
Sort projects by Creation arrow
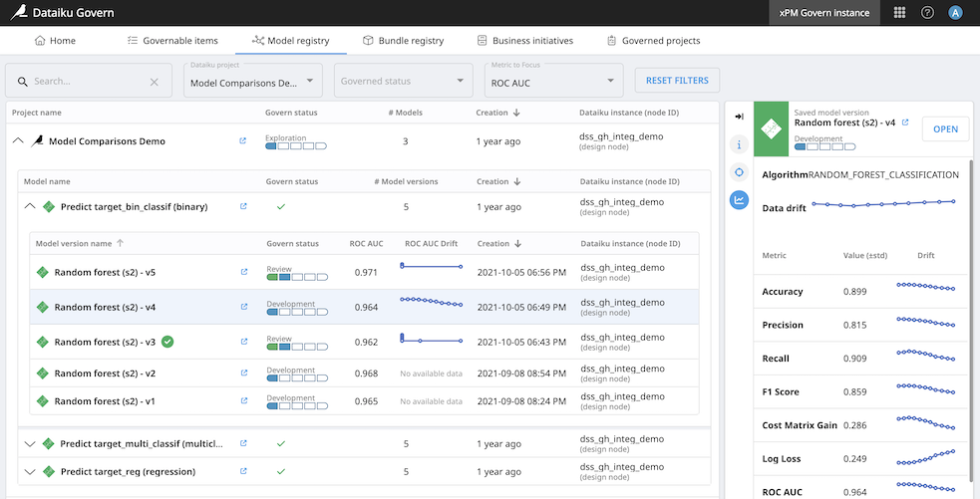(x=516, y=113)
